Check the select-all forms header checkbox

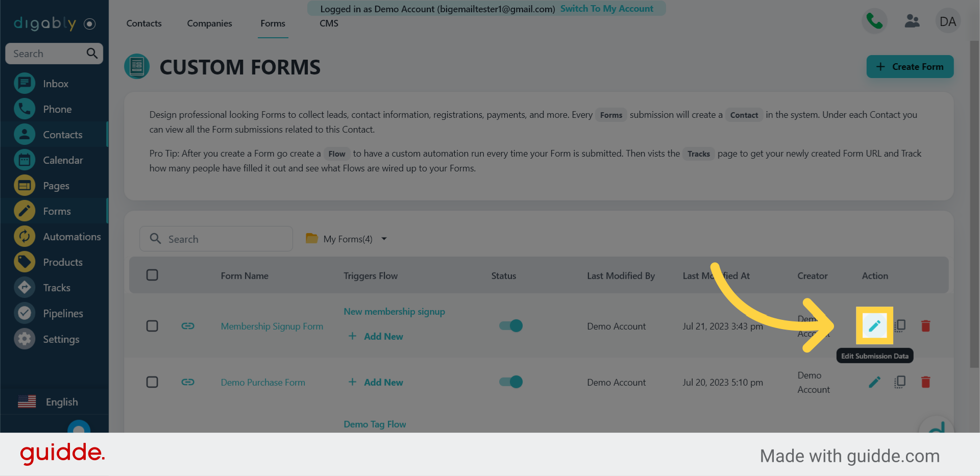click(x=152, y=275)
